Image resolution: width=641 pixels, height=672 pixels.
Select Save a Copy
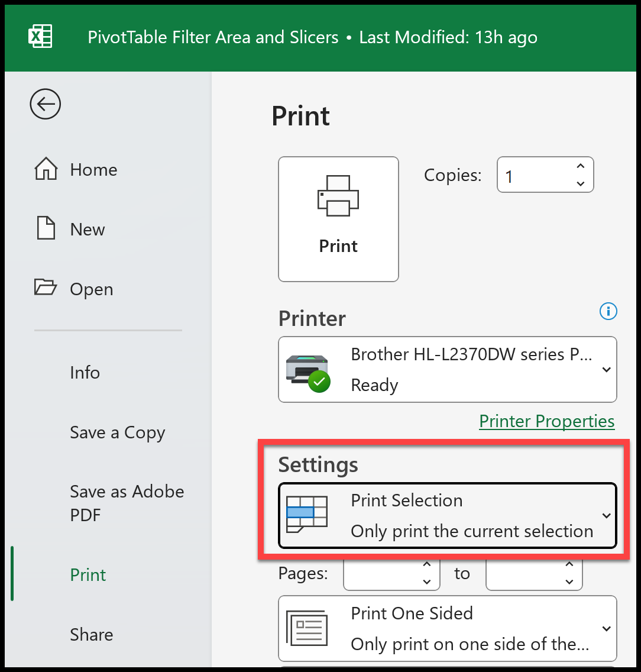click(117, 432)
